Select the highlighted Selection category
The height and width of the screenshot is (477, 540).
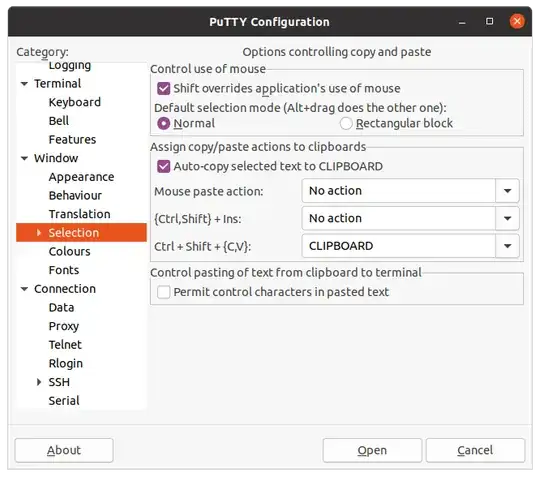81,233
